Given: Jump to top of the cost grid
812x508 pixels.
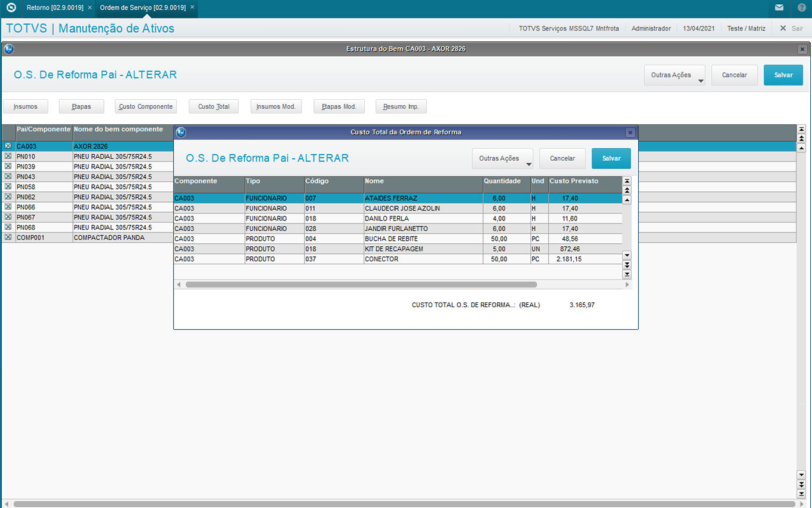Looking at the screenshot, I should 626,181.
